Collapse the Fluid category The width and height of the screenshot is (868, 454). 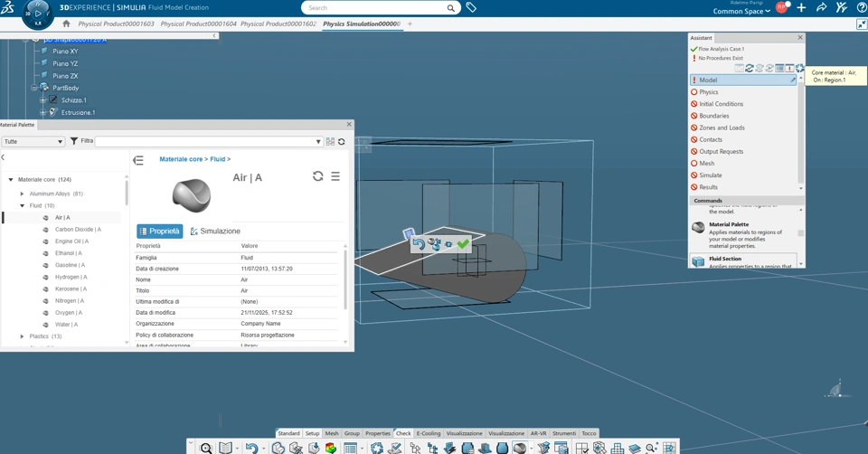click(x=22, y=205)
